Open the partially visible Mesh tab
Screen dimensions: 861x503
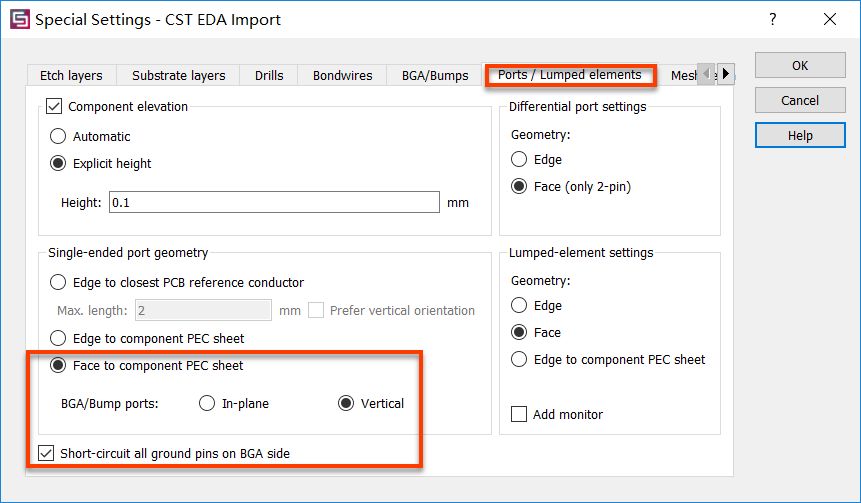[684, 75]
